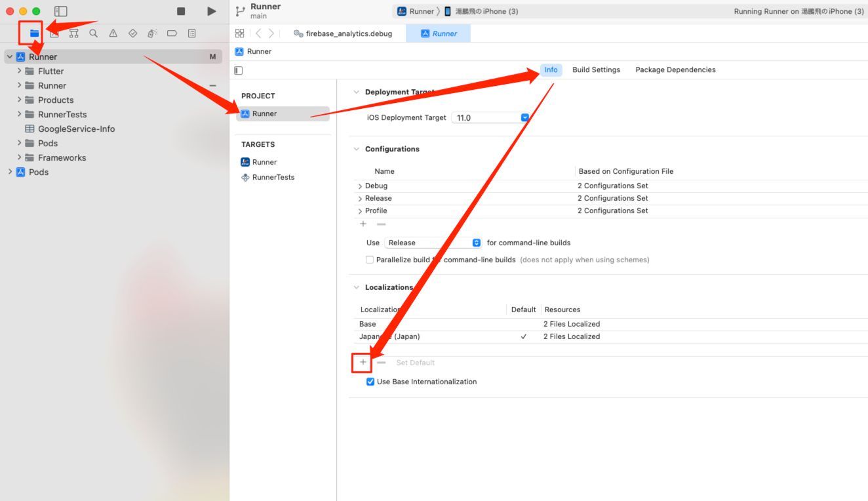Screen dimensions: 868x501
Task: Open the Source Control navigator
Action: point(54,33)
